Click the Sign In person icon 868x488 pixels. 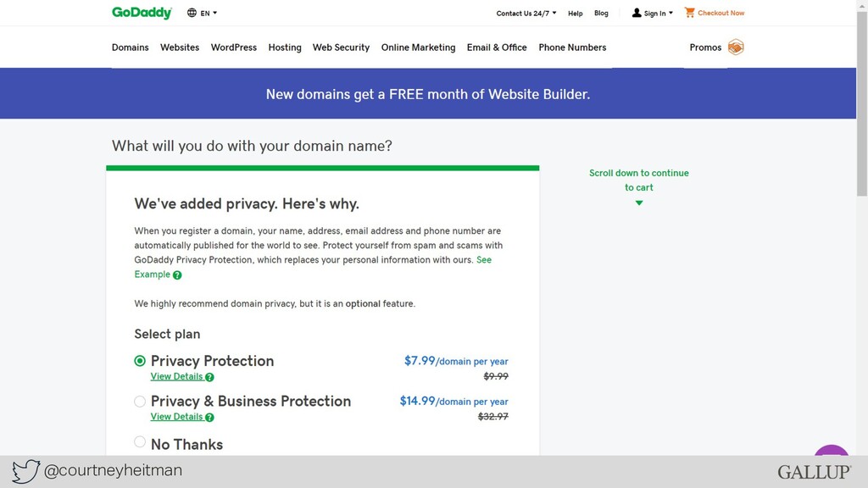click(637, 13)
